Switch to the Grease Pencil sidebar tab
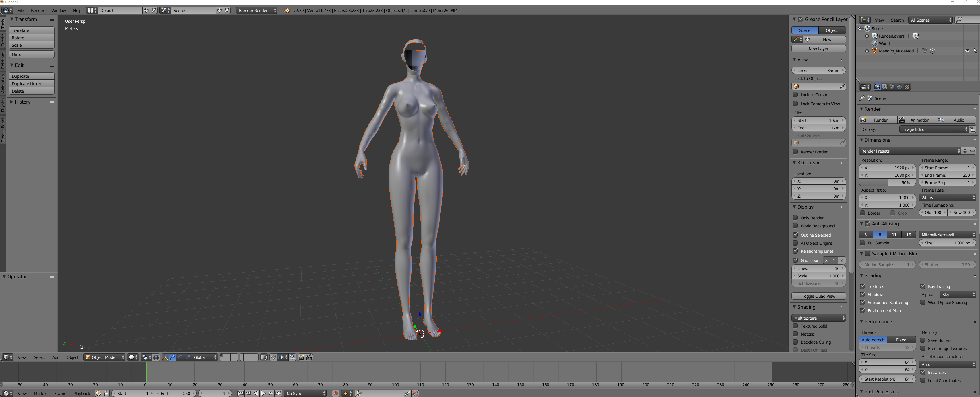980x397 pixels. click(x=3, y=130)
